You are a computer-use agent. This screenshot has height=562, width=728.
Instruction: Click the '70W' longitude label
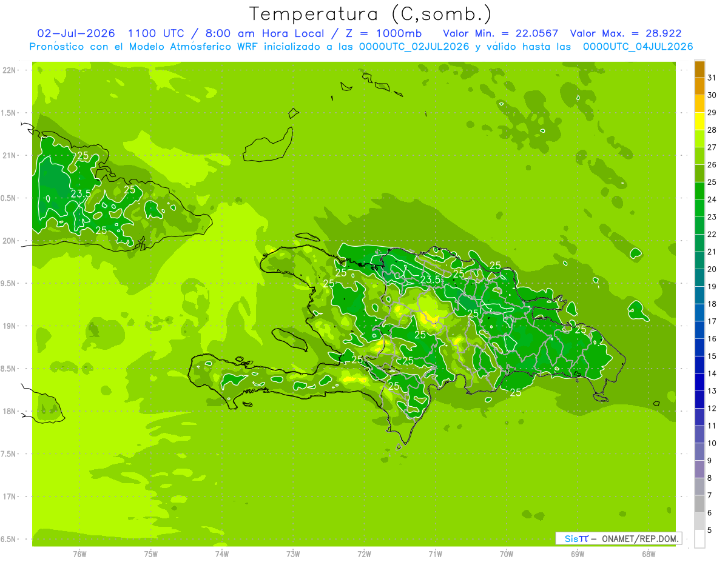click(507, 554)
